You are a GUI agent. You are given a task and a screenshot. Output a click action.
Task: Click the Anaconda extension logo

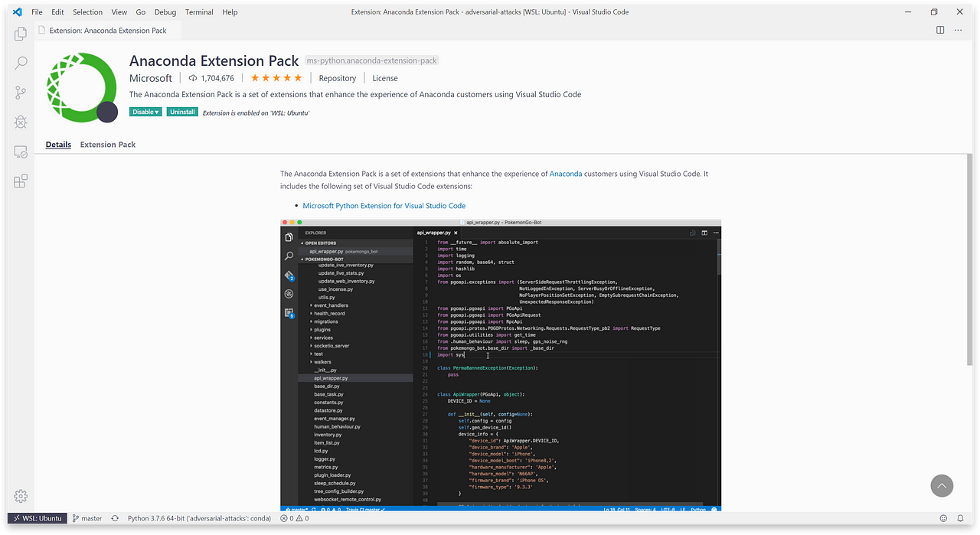coord(82,86)
